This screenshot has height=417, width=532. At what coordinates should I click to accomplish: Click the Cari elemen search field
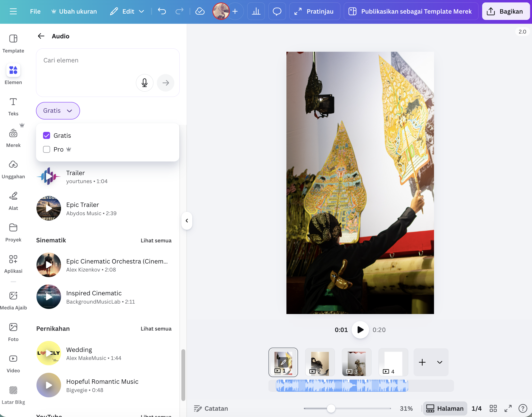[107, 73]
